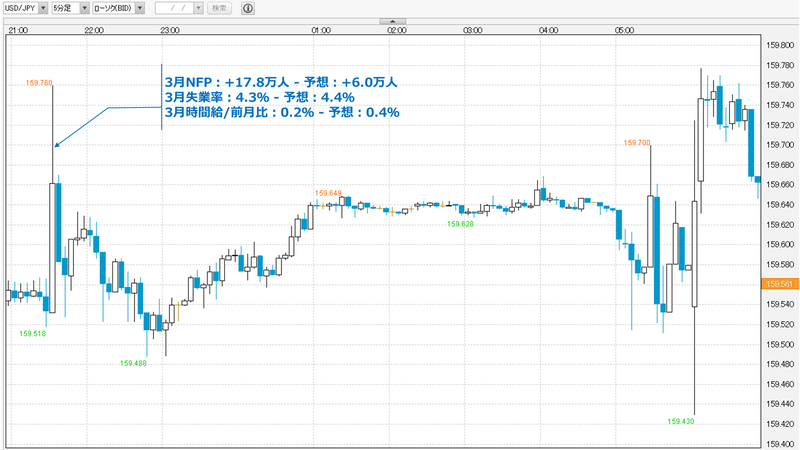
Task: Click the 21:00 time axis label
Action: (18, 30)
